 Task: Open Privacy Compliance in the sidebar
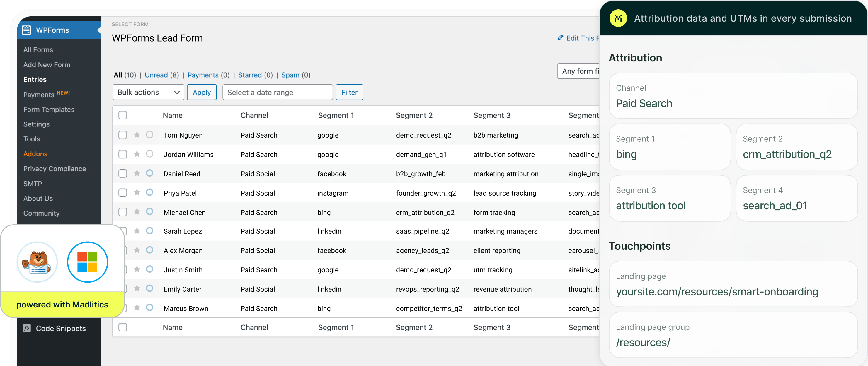click(x=55, y=169)
